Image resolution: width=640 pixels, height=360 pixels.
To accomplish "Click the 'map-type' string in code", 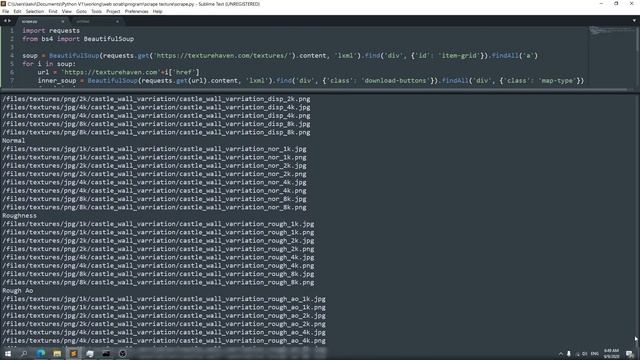I will pyautogui.click(x=558, y=80).
